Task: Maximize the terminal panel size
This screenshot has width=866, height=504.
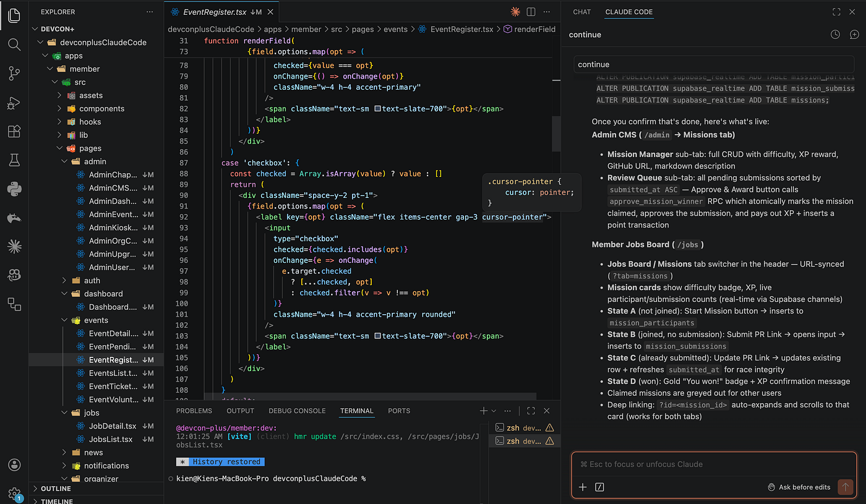Action: pos(531,411)
